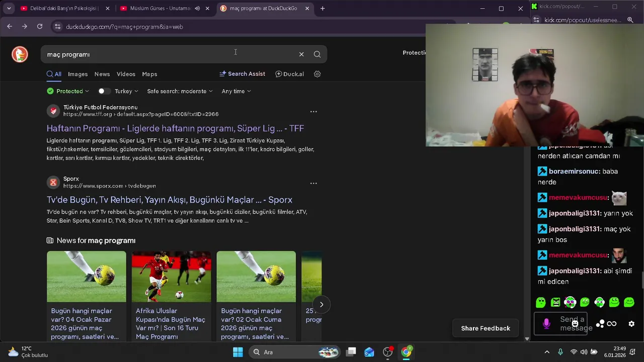Open Duck.ai chat
Image resolution: width=644 pixels, height=362 pixels.
290,74
